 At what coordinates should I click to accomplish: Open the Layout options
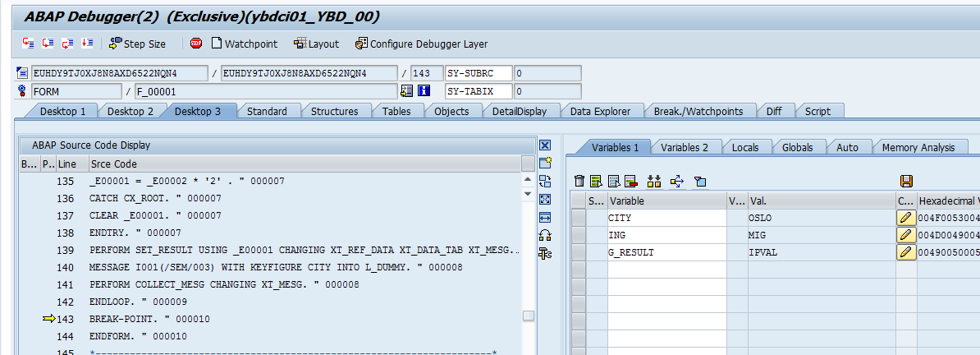point(316,44)
